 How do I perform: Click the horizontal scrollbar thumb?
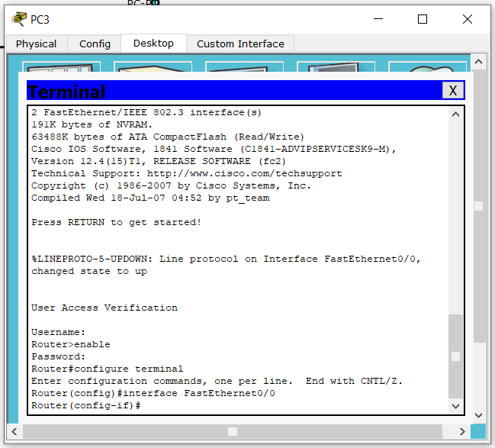click(233, 431)
